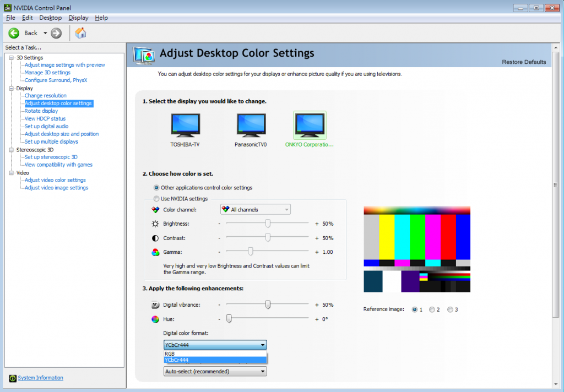Click the color bars reference image
The width and height of the screenshot is (564, 392).
pos(417,249)
